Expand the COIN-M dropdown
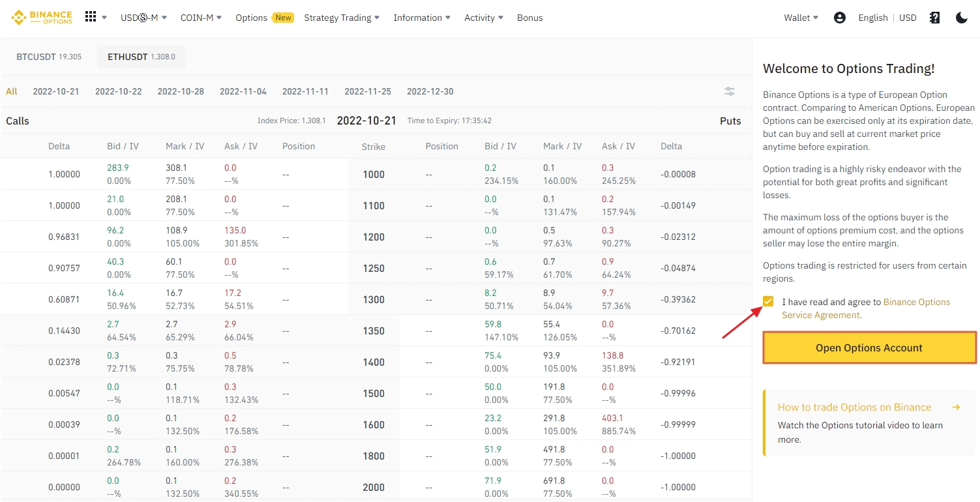The height and width of the screenshot is (502, 980). click(x=201, y=18)
